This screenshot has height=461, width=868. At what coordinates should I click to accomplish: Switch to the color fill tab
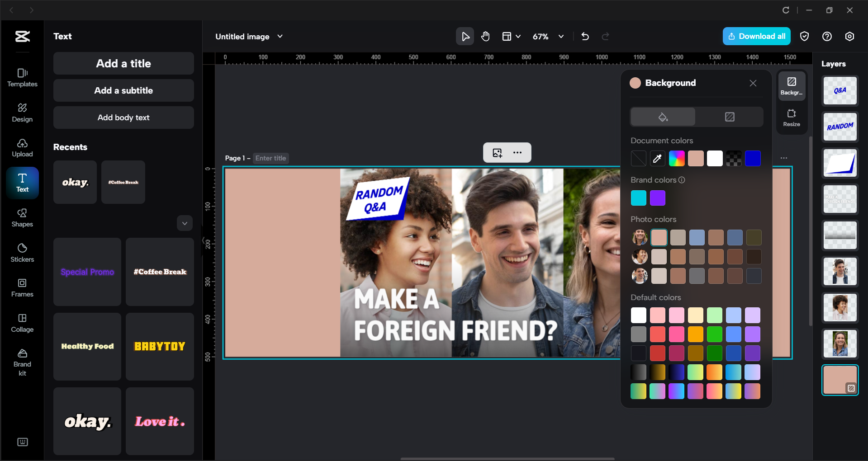click(x=663, y=117)
